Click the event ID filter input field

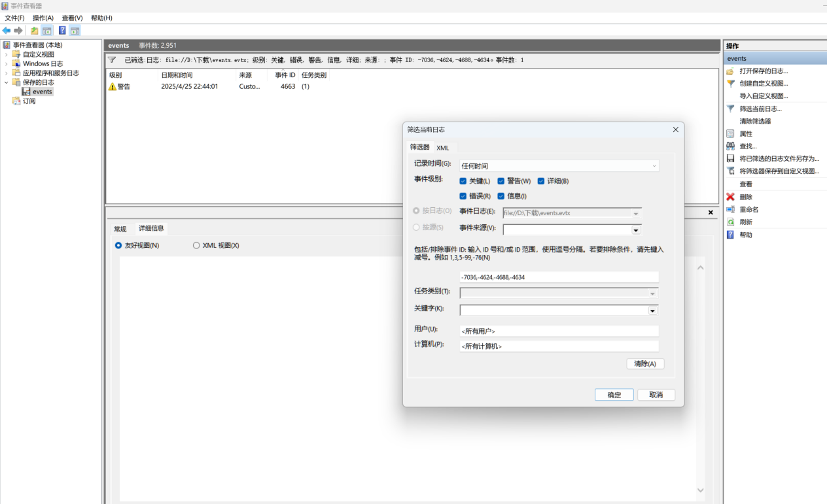pyautogui.click(x=559, y=277)
